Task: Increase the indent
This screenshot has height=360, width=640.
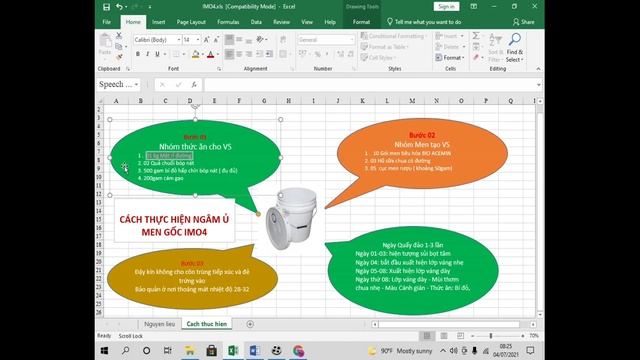Action: [x=269, y=54]
